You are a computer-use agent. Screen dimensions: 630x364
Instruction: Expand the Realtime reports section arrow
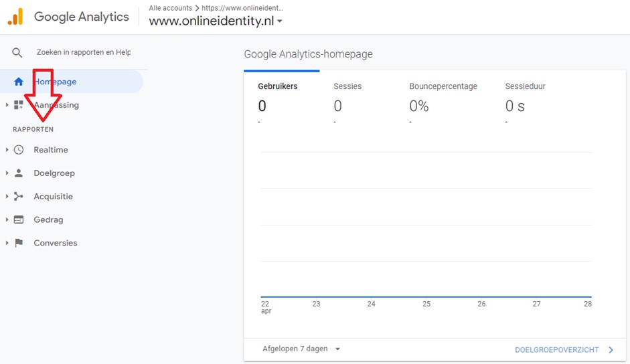click(x=7, y=150)
